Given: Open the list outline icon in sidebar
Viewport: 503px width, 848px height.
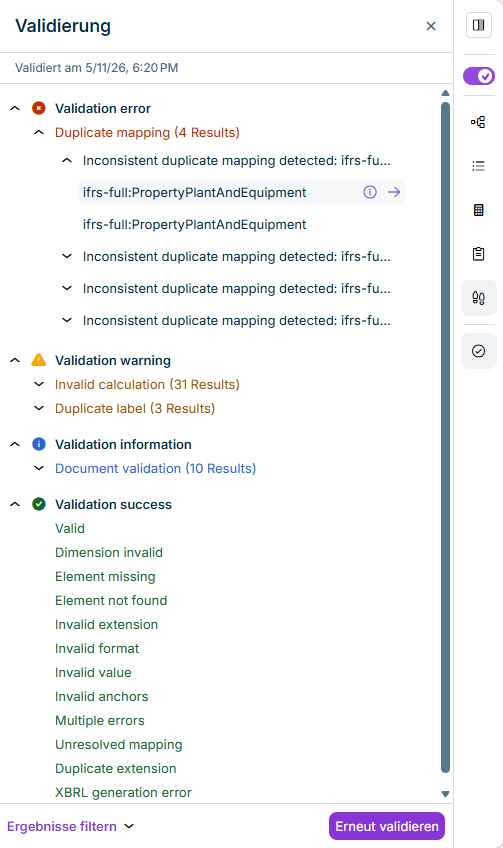Looking at the screenshot, I should pyautogui.click(x=479, y=166).
